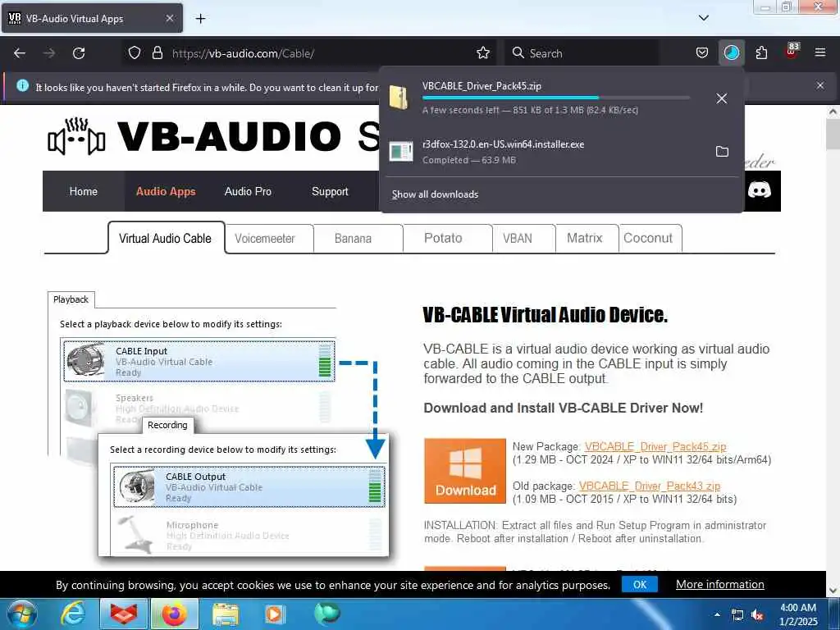Viewport: 840px width, 630px height.
Task: Click the page scrollbar up arrow
Action: point(833,112)
